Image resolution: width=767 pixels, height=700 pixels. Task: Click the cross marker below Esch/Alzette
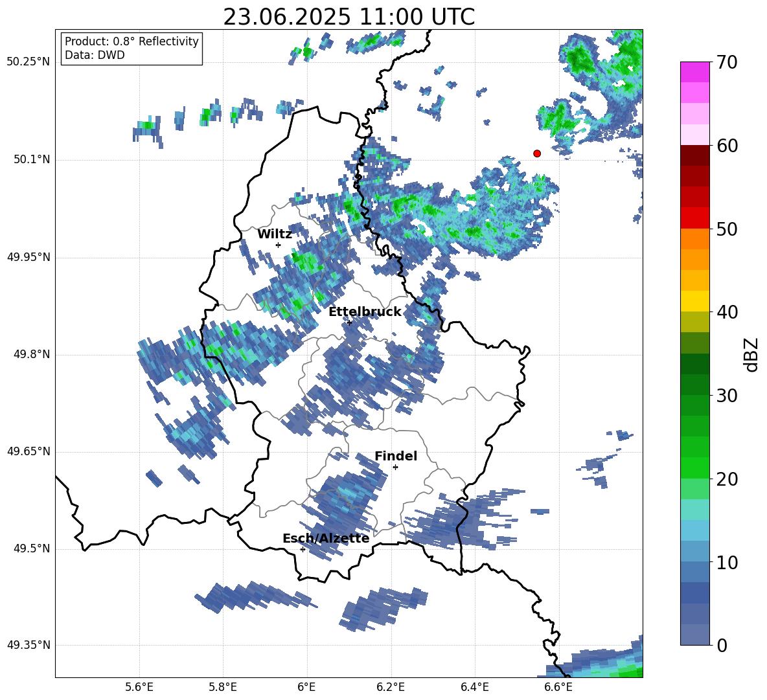303,549
